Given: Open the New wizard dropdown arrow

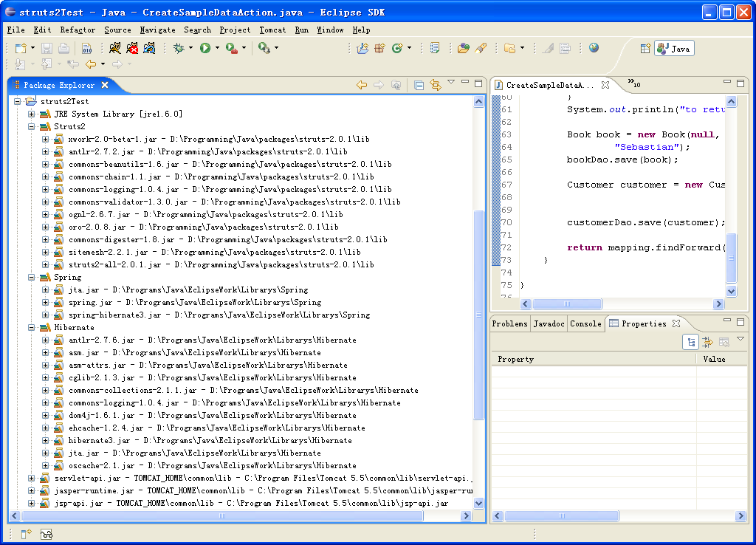Looking at the screenshot, I should [x=32, y=48].
